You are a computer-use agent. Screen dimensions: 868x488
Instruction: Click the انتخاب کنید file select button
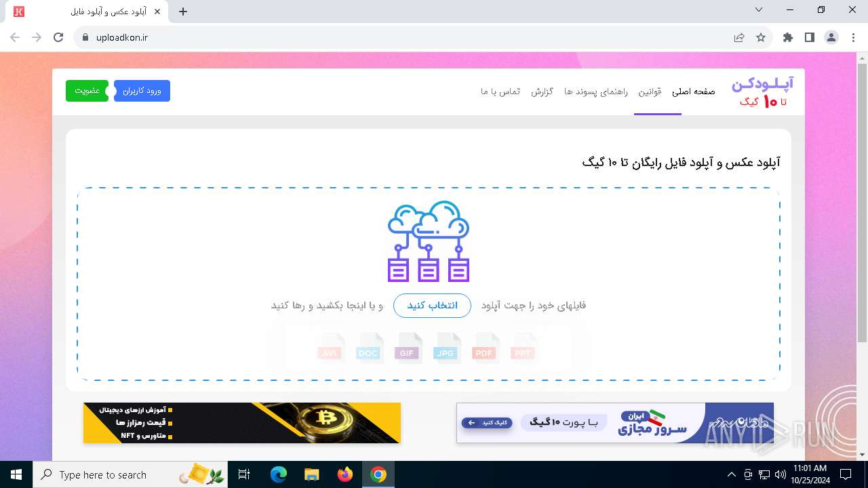432,306
